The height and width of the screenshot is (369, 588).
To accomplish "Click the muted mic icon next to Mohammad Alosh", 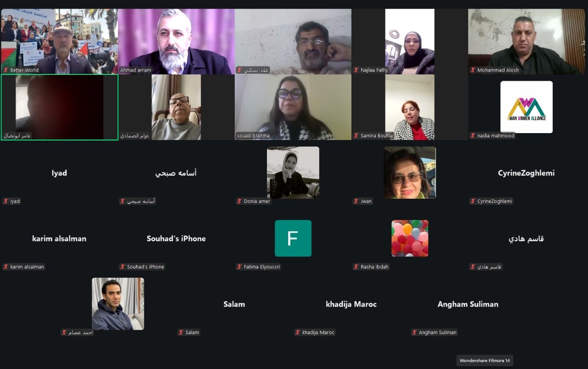I will [473, 70].
